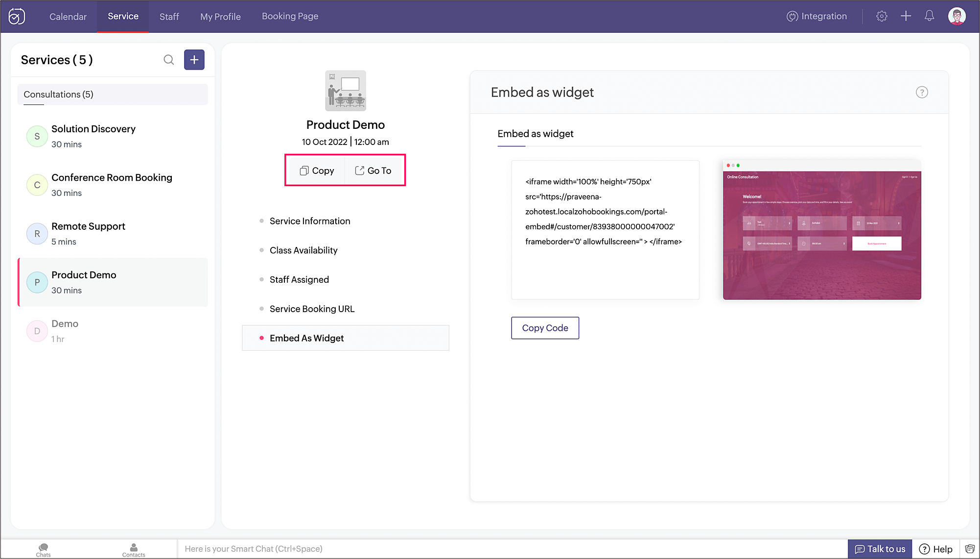Open settings via the gear icon
The width and height of the screenshot is (980, 559).
coord(882,16)
